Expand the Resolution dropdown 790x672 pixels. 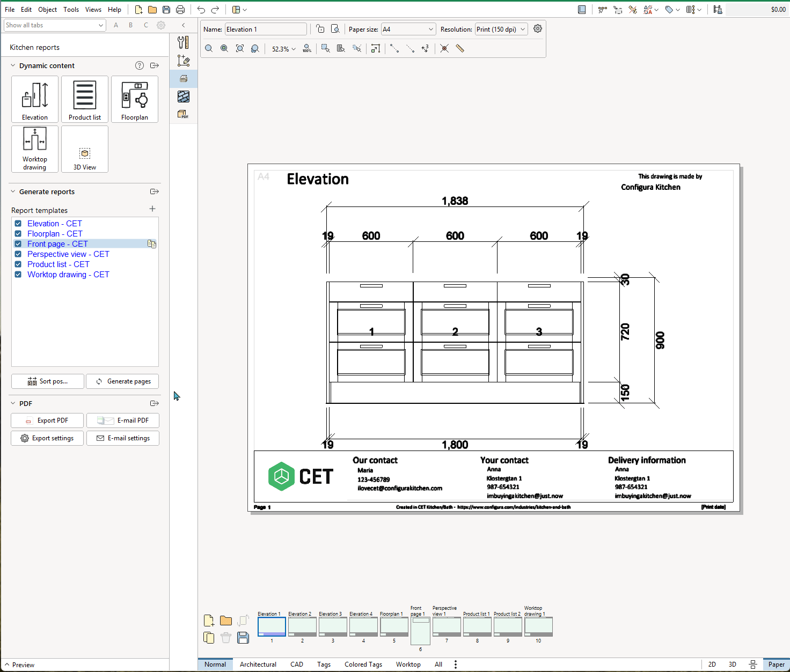[x=501, y=29]
